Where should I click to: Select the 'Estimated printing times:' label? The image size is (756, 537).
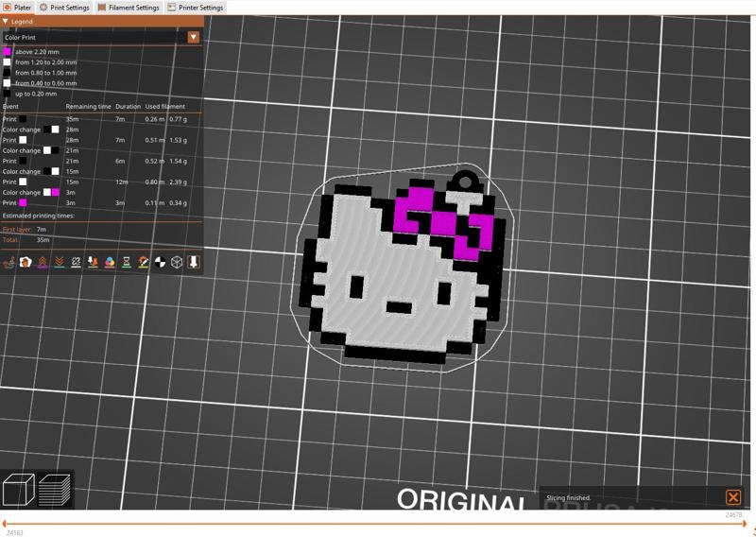click(39, 216)
